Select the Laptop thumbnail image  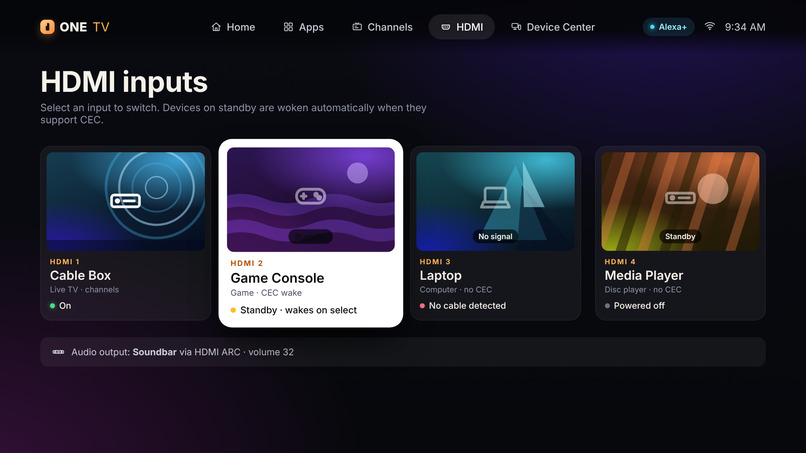495,201
